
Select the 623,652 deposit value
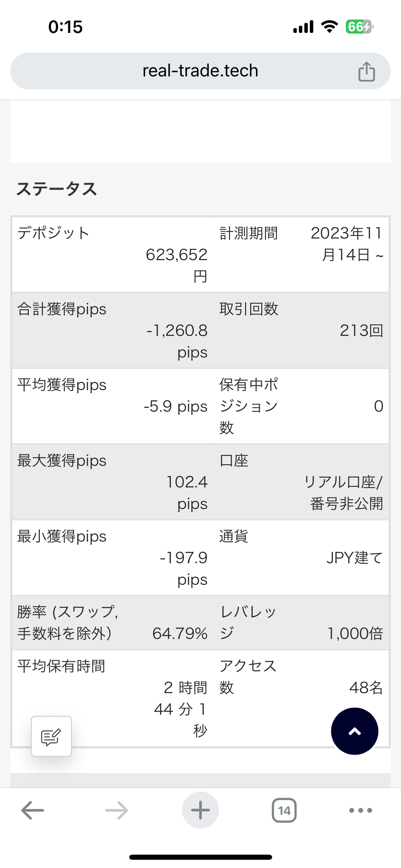point(177,255)
